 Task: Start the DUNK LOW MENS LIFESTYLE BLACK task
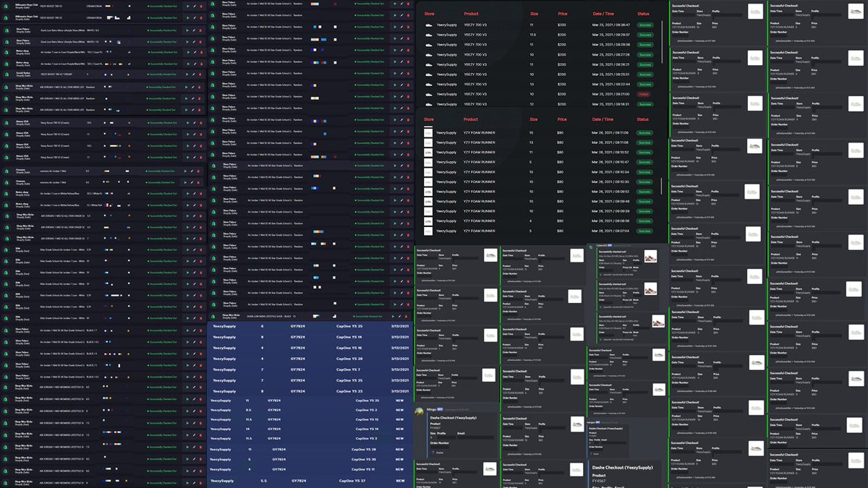pos(393,317)
